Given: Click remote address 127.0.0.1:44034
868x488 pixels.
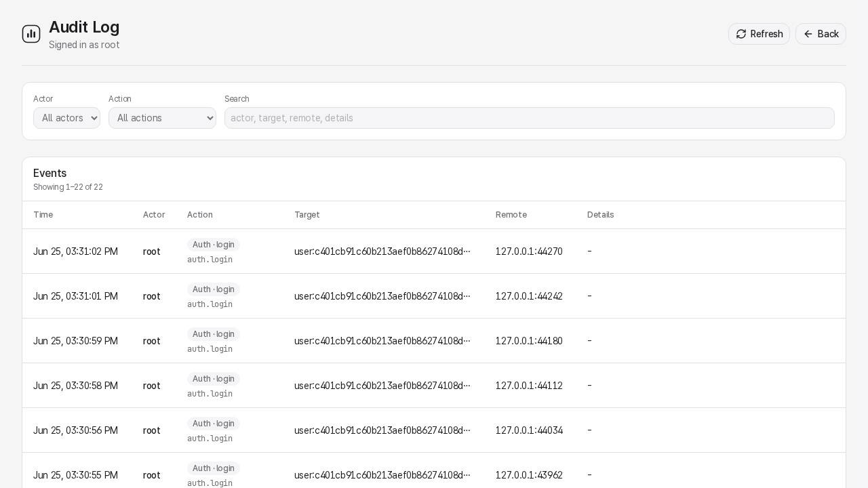Looking at the screenshot, I should (529, 430).
